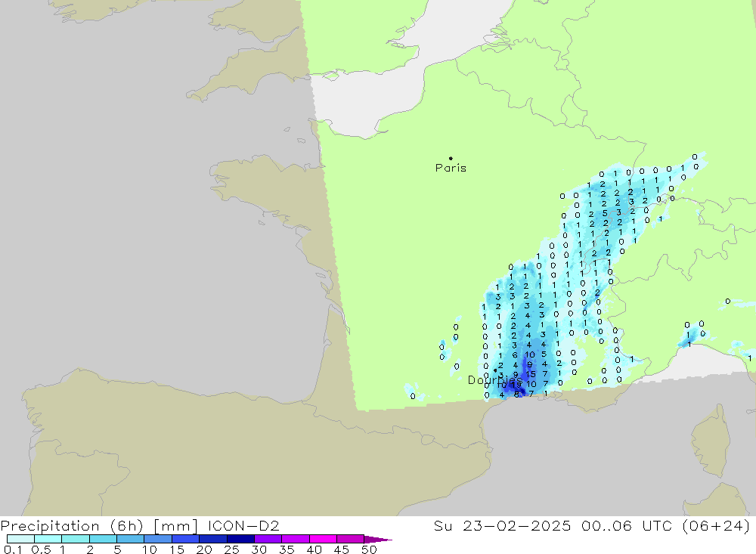Select the 45–50 mm legend color swatch
The image size is (756, 554).
pos(350,539)
